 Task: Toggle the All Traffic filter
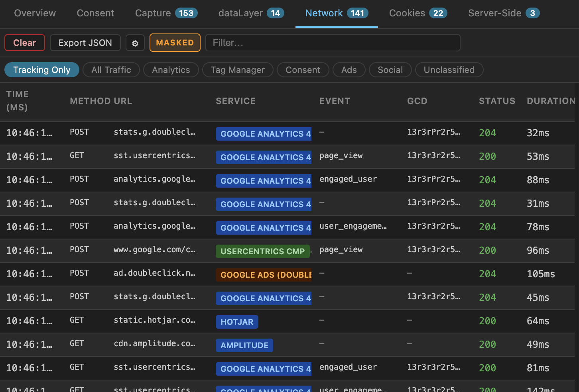(x=111, y=70)
